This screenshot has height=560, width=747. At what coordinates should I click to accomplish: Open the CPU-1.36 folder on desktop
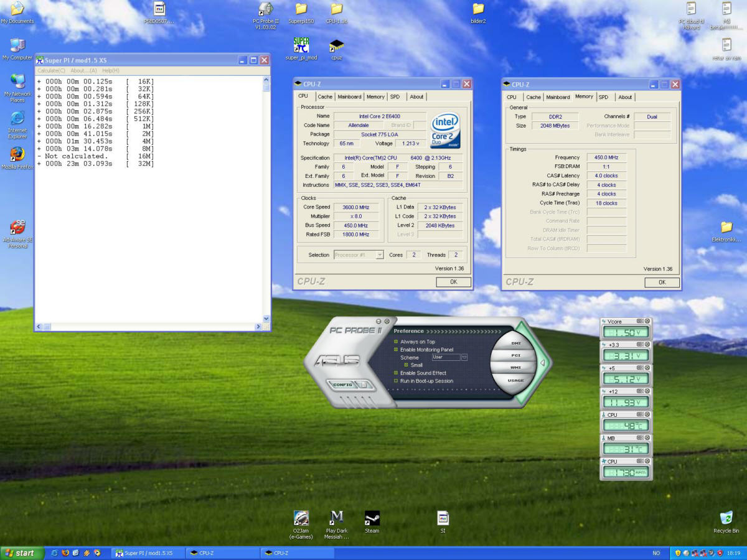[336, 12]
